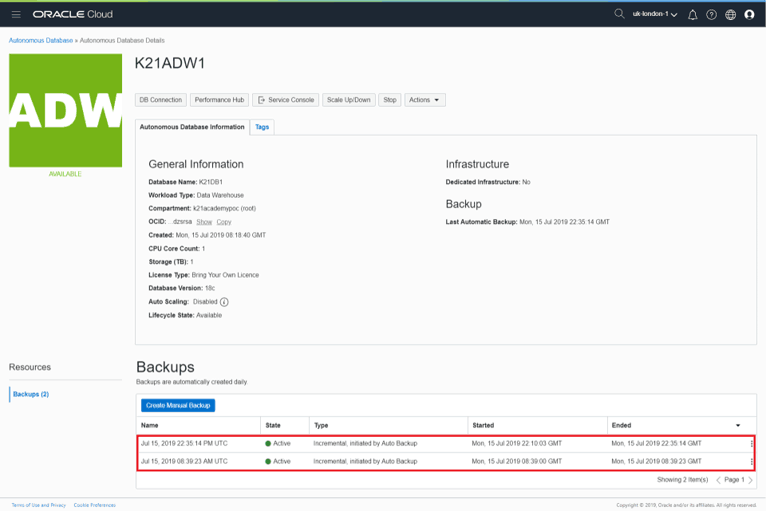Click the DB Connection button
This screenshot has width=766, height=511.
[x=161, y=100]
